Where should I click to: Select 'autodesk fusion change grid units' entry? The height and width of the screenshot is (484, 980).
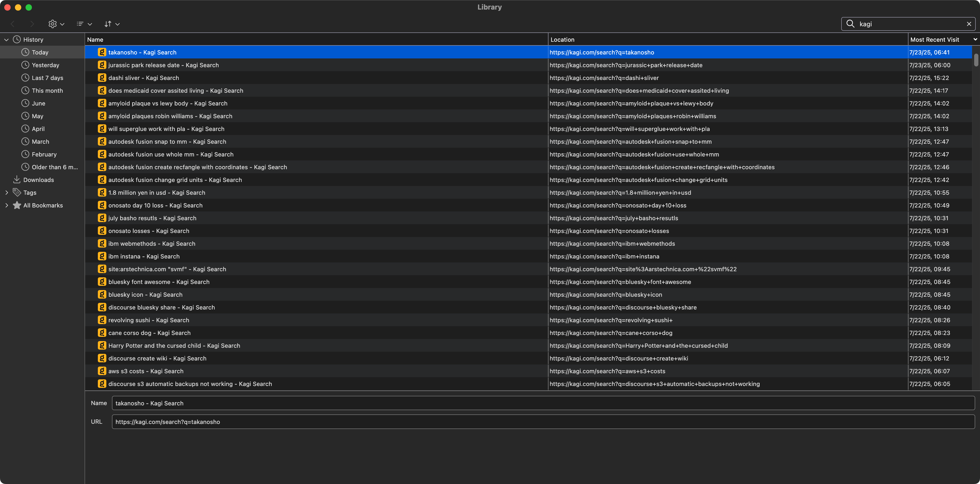(529, 180)
